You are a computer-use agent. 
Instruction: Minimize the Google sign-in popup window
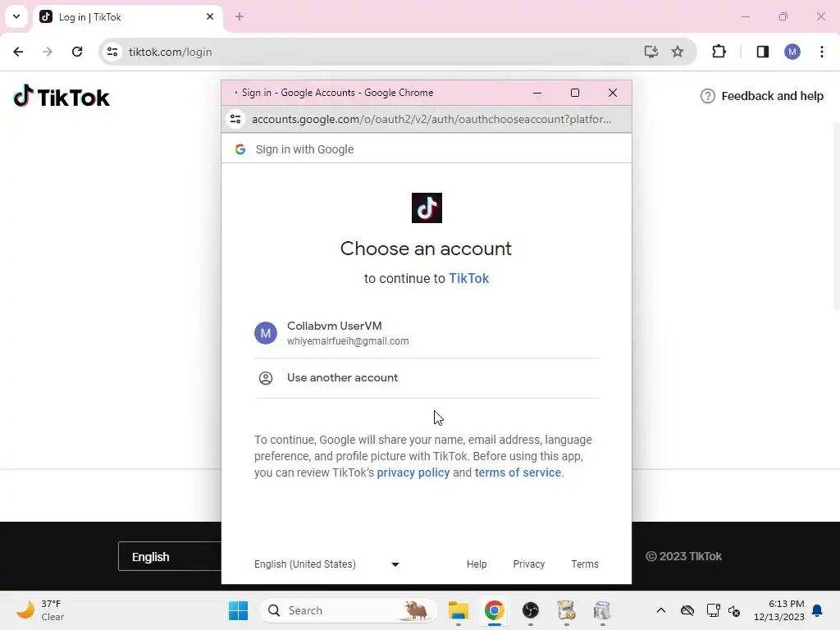(537, 93)
